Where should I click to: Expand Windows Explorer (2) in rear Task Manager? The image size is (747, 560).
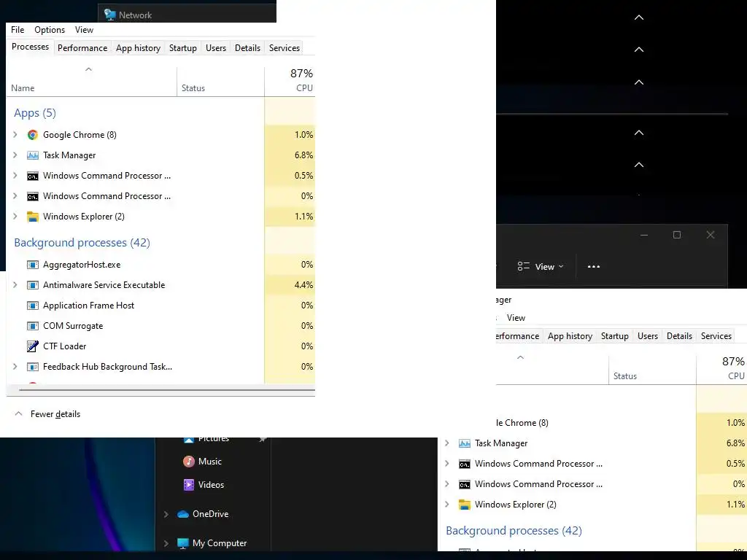point(447,505)
